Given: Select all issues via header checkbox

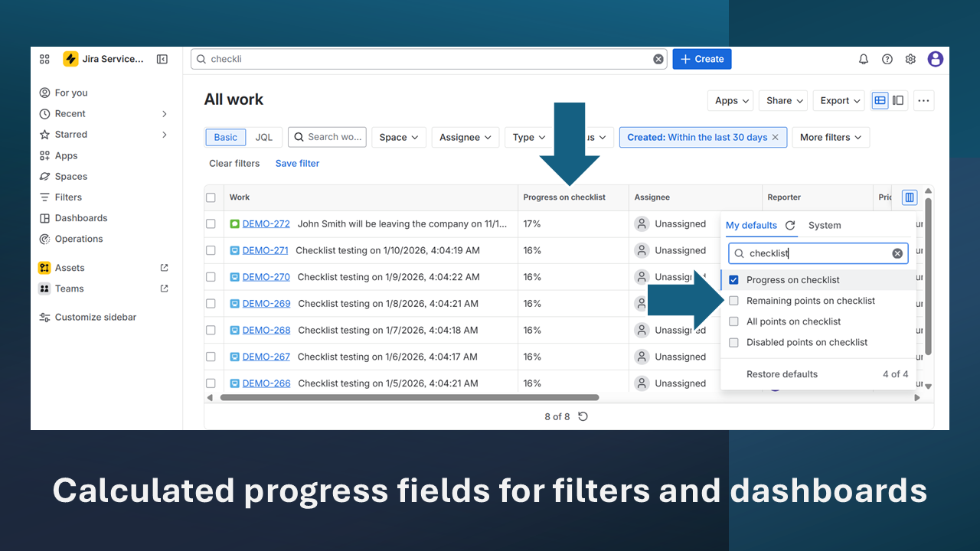Looking at the screenshot, I should pos(211,197).
